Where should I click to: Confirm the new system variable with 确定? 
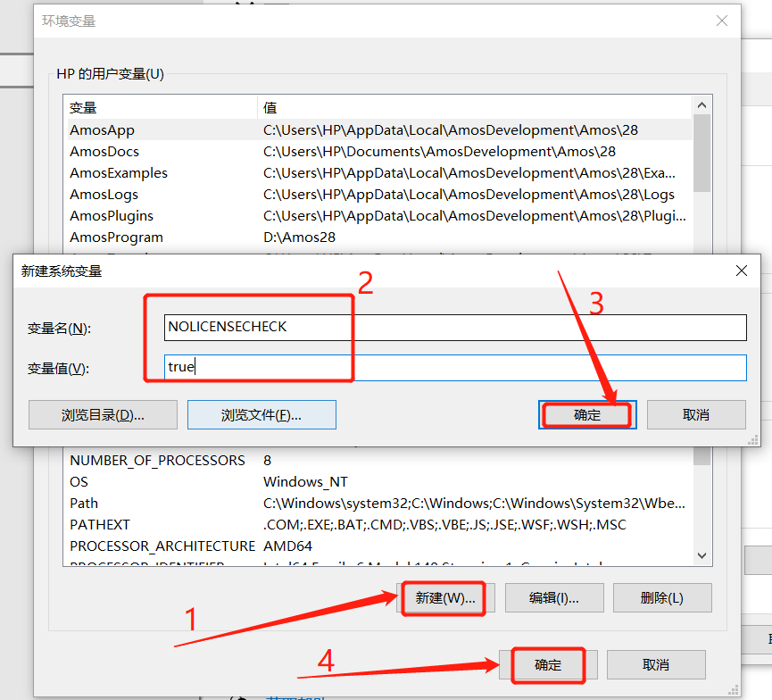pyautogui.click(x=587, y=415)
